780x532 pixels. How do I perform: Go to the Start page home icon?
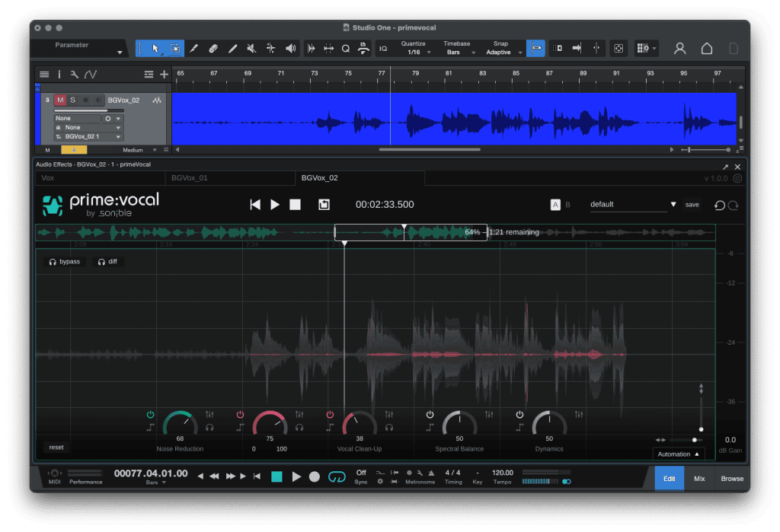pos(706,48)
